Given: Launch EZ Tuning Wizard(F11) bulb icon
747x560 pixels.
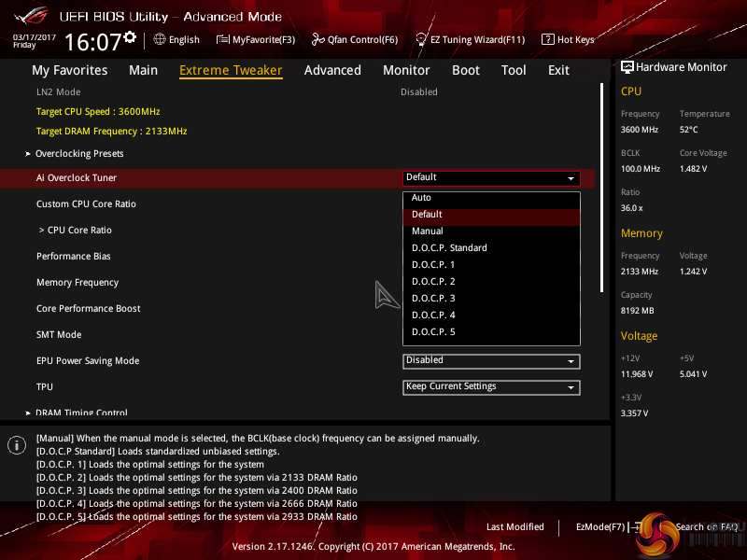Looking at the screenshot, I should [x=421, y=39].
